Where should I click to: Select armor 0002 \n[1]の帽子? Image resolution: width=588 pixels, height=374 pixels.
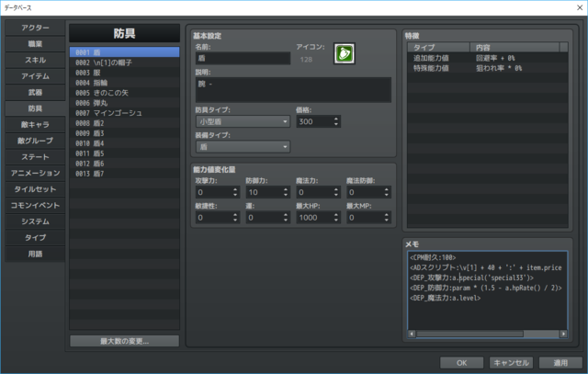coord(125,62)
